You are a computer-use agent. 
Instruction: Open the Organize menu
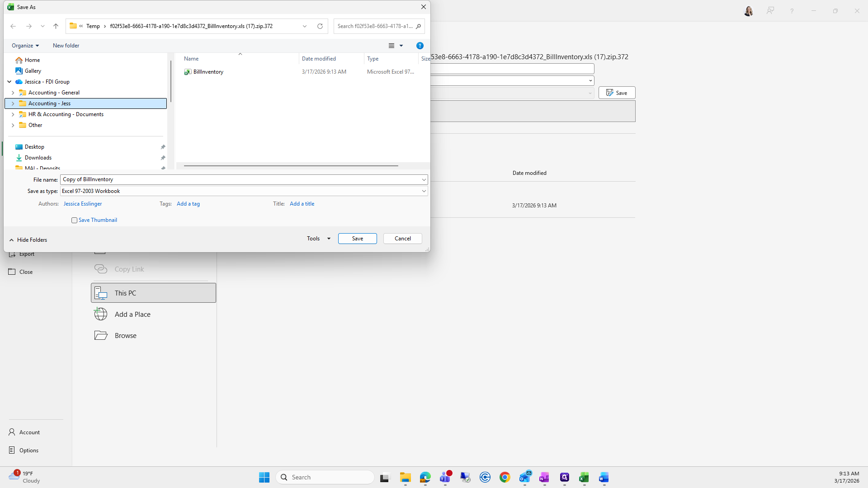coord(25,46)
